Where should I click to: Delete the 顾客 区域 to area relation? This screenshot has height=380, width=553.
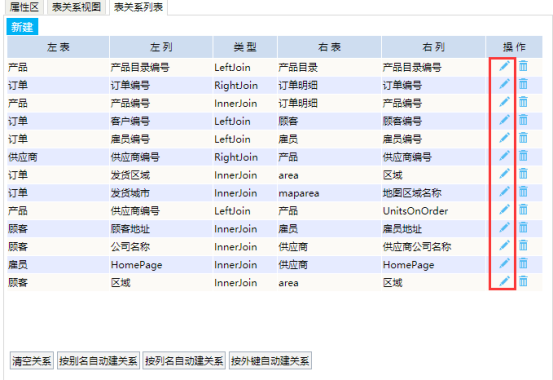pos(523,281)
